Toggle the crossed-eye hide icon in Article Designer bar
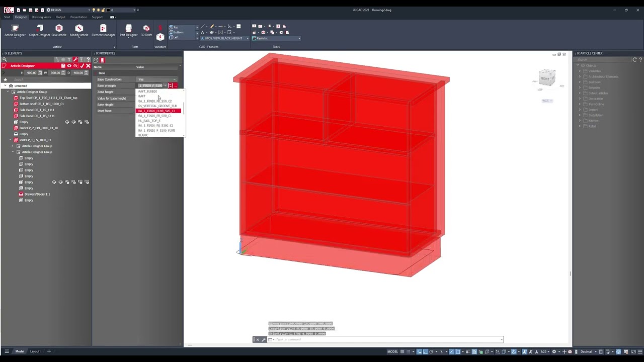 (75, 66)
